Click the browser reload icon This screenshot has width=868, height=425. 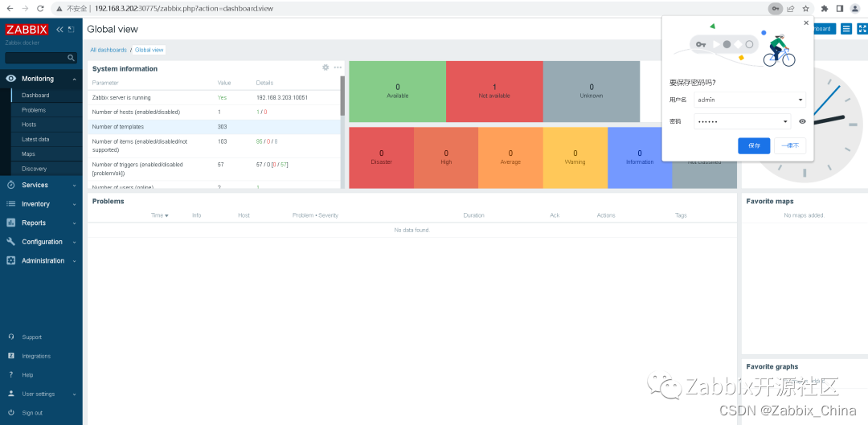coord(40,8)
